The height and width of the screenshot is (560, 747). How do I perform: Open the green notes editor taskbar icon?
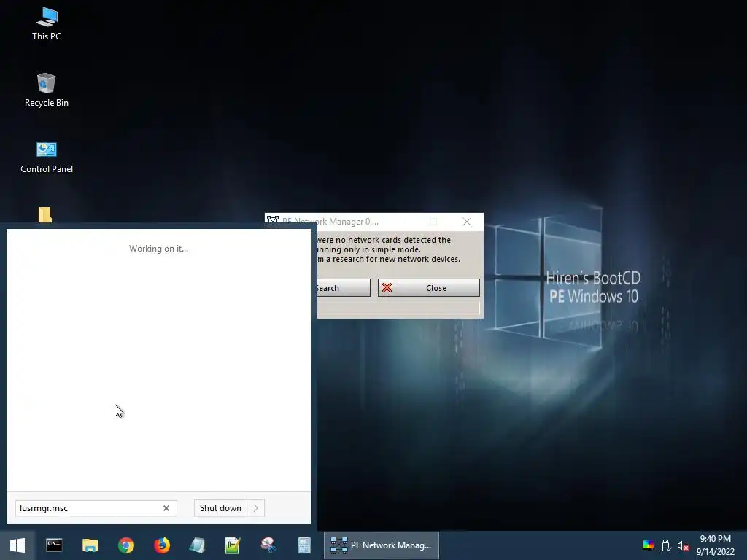pyautogui.click(x=233, y=545)
